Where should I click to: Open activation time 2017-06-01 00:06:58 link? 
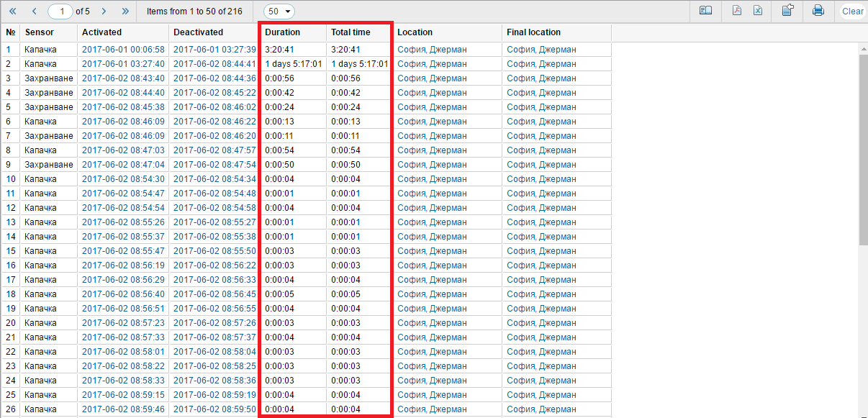123,50
